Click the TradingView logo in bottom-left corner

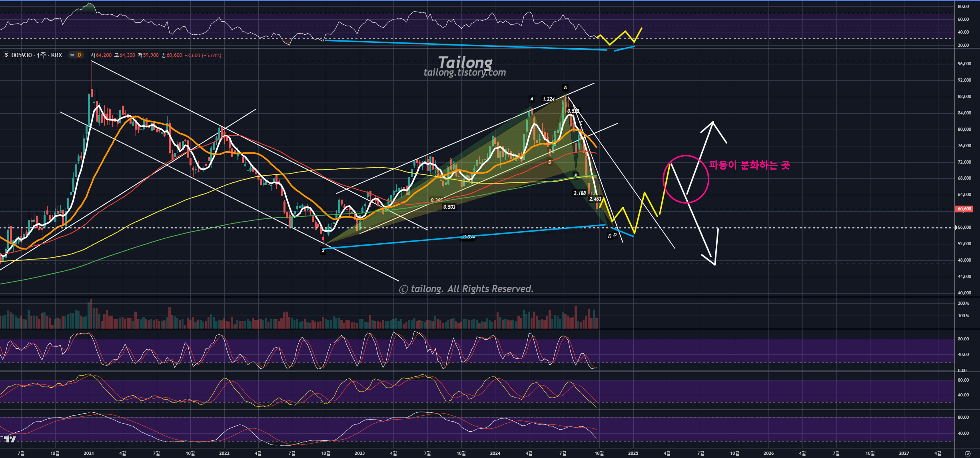click(x=10, y=440)
